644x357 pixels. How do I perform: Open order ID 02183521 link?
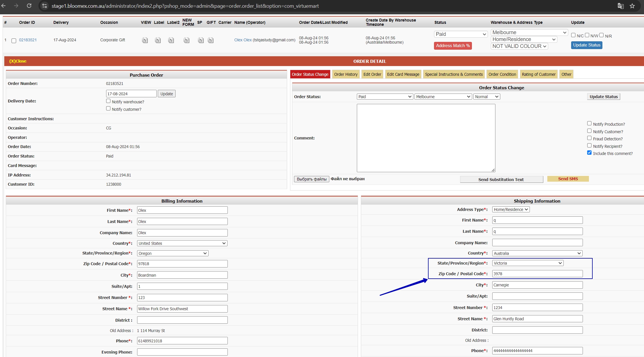click(x=28, y=40)
